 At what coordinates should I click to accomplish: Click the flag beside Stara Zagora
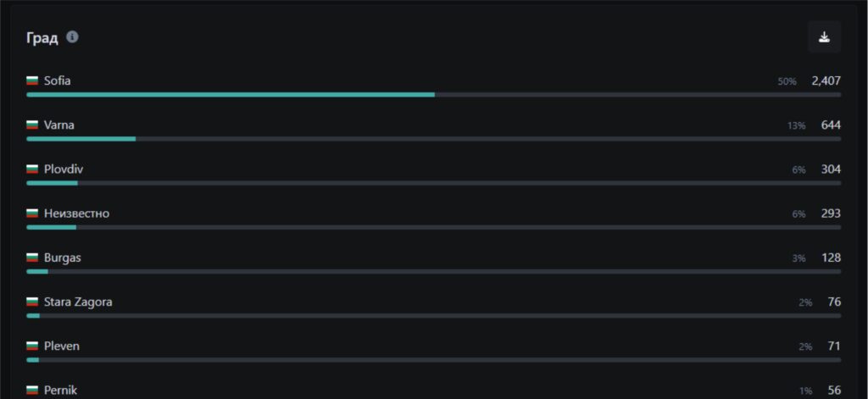pos(32,302)
